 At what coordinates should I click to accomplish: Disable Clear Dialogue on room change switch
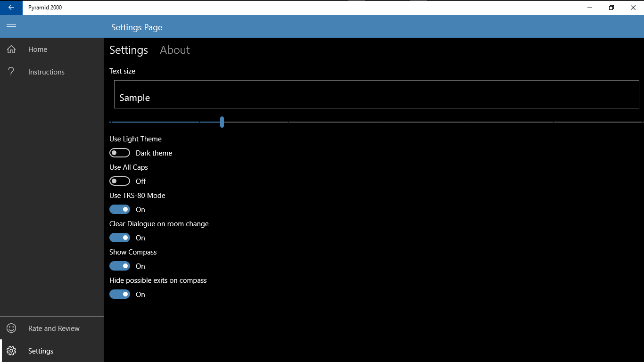click(x=120, y=238)
